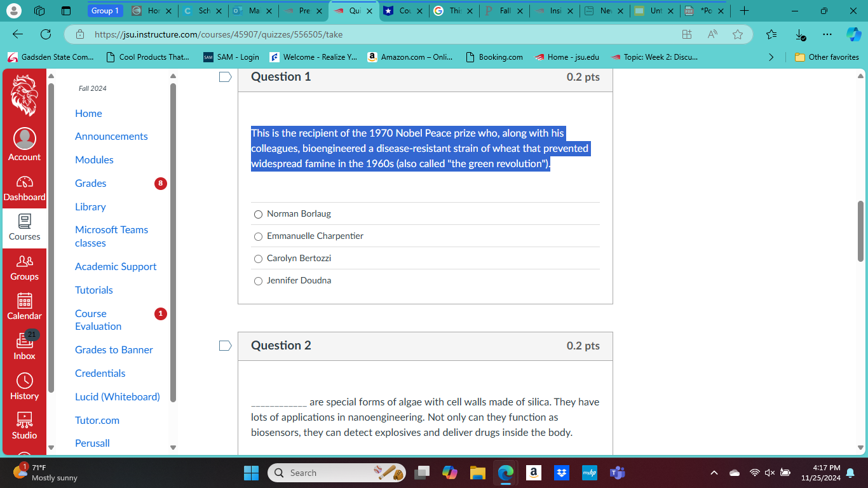Open the Tutorials course link
868x488 pixels.
(x=94, y=290)
